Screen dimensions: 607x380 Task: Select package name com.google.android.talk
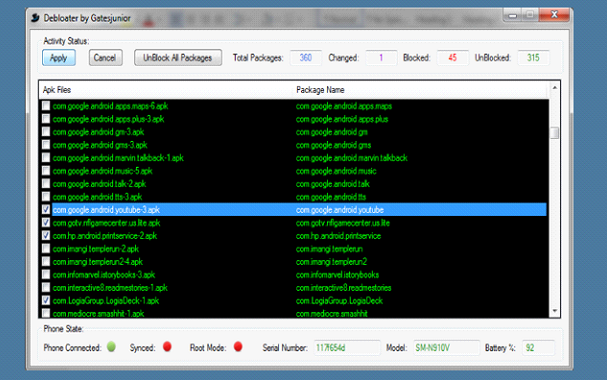click(333, 184)
